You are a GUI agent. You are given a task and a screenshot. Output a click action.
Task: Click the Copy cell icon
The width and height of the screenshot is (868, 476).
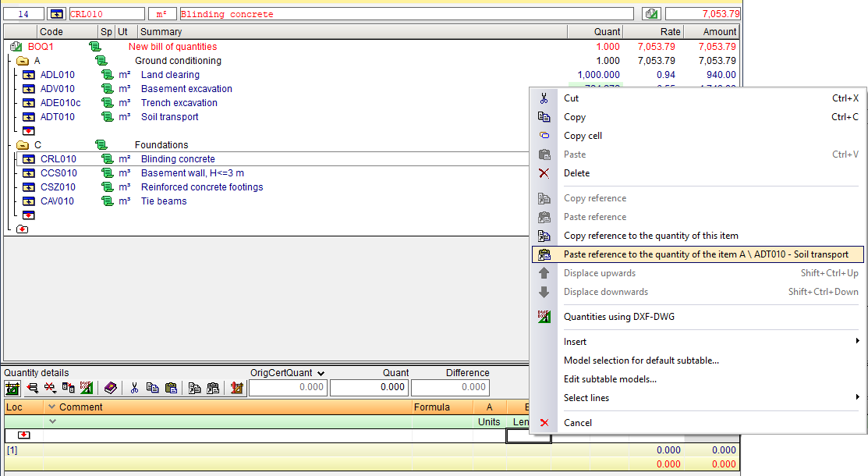544,135
